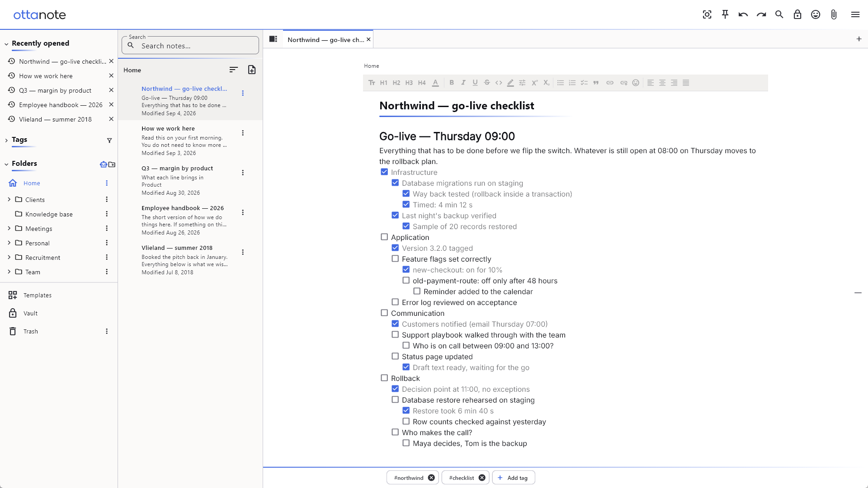Open the Employee handbook — 2026 note card
Image resolution: width=868 pixels, height=488 pixels.
[x=190, y=220]
